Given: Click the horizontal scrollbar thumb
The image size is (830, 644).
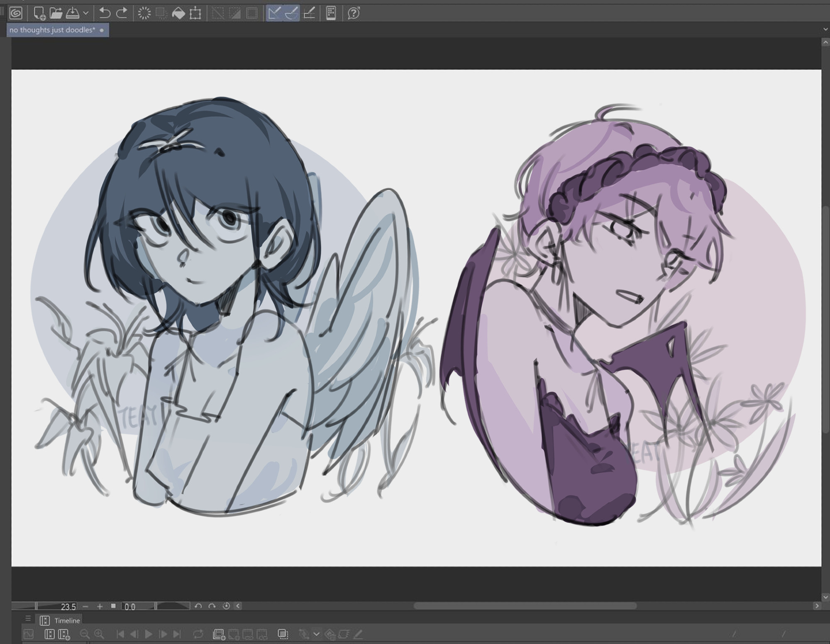Looking at the screenshot, I should pos(525,606).
